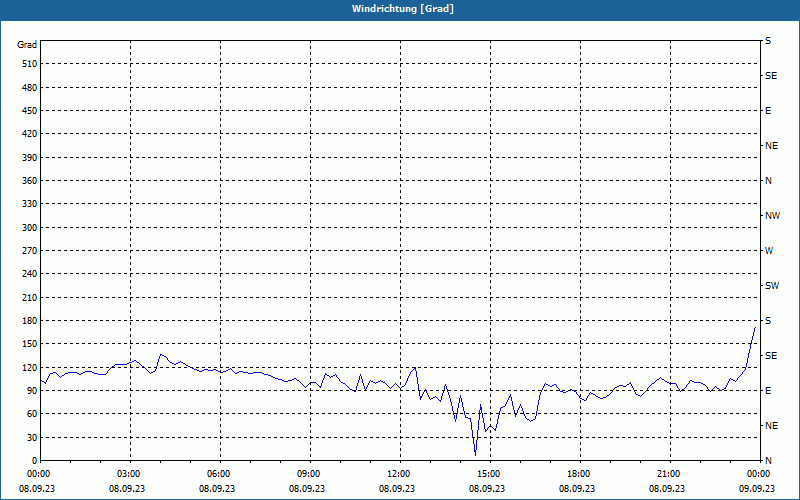The image size is (800, 500).
Task: Click the 00:00 label above date 08.09.23
Action: pos(37,474)
